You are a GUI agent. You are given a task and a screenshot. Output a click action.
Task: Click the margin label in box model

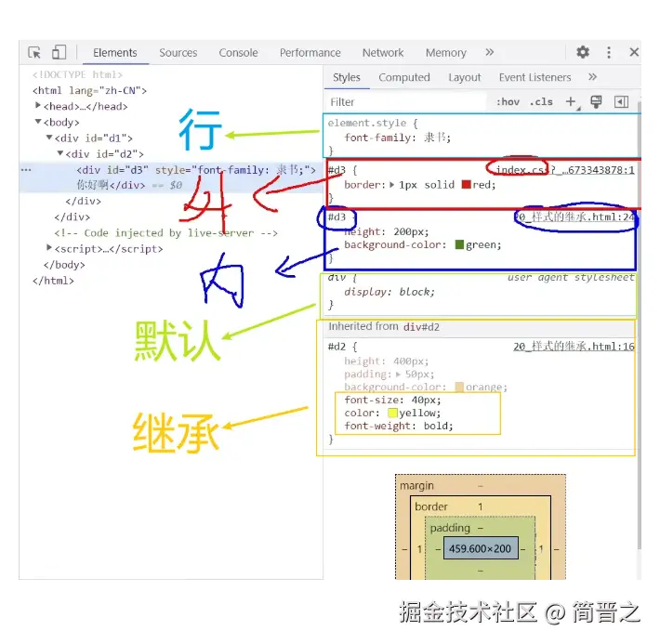[x=416, y=485]
